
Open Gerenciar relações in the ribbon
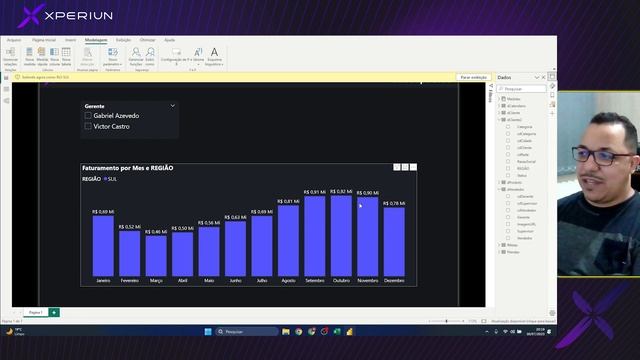tap(11, 56)
